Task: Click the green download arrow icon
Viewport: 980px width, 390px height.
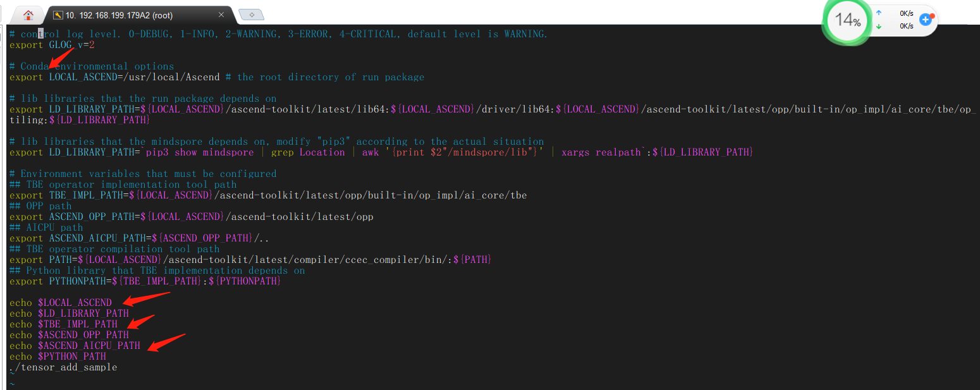Action: (878, 26)
